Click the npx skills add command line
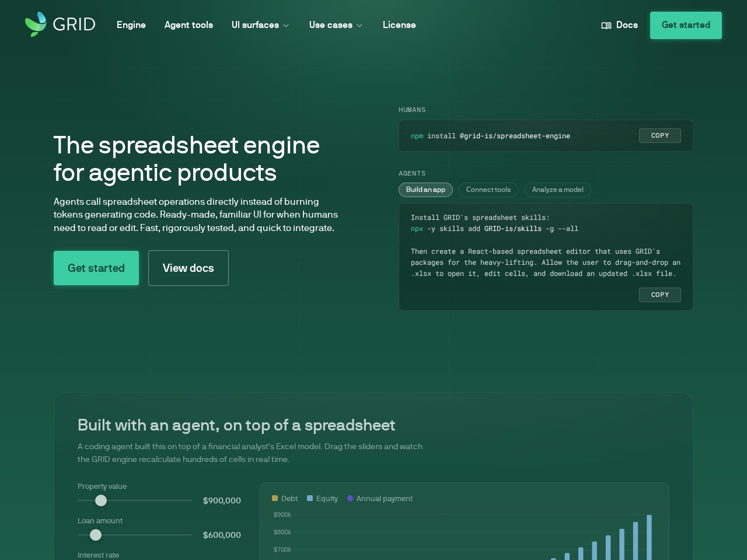This screenshot has width=747, height=560. [494, 229]
